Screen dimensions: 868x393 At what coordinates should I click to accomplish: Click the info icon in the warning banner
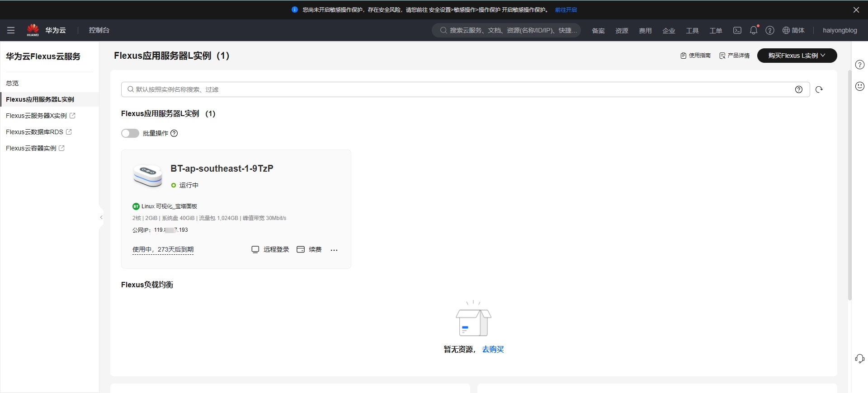point(295,9)
